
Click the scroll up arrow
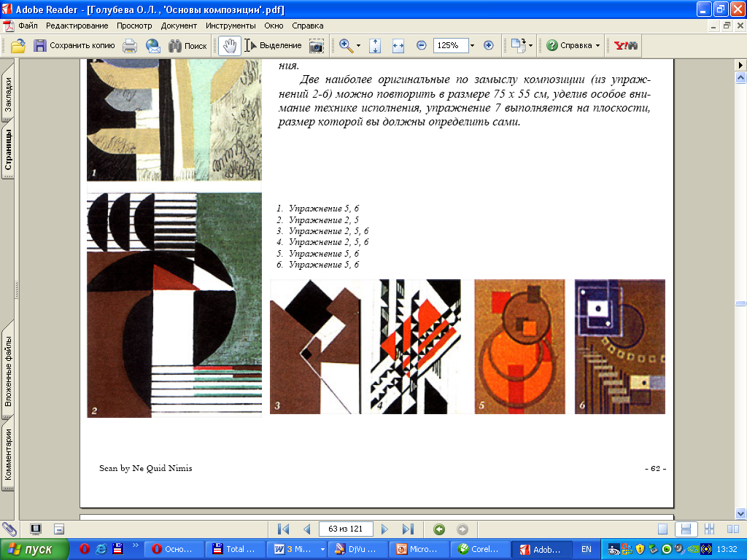740,77
